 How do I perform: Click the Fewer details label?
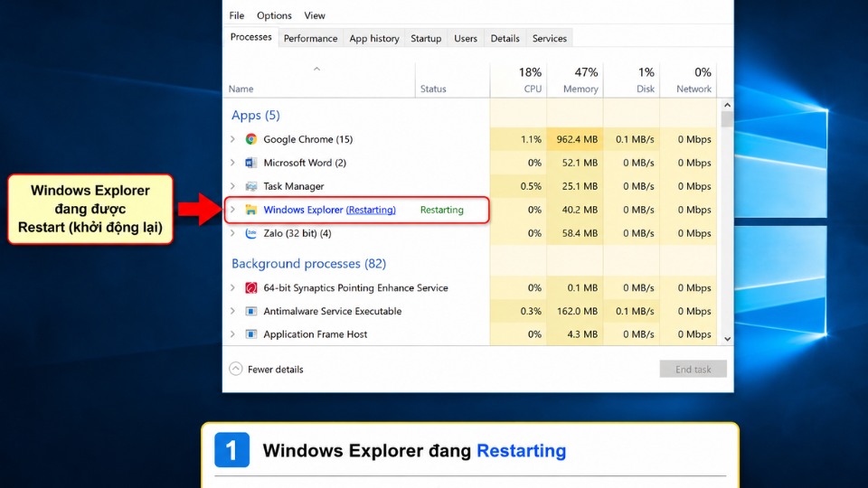[x=275, y=369]
